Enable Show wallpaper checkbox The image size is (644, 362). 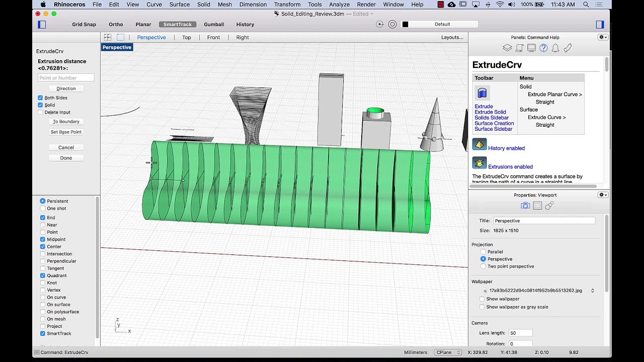point(482,299)
